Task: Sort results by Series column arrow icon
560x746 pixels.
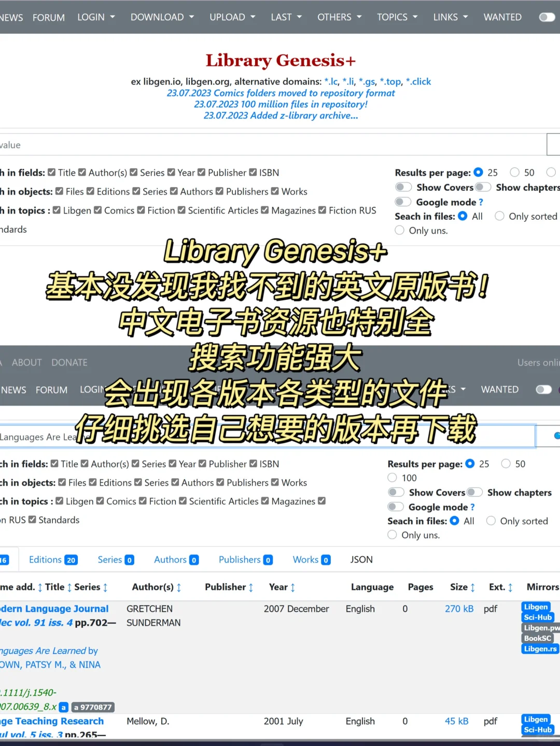Action: click(105, 588)
